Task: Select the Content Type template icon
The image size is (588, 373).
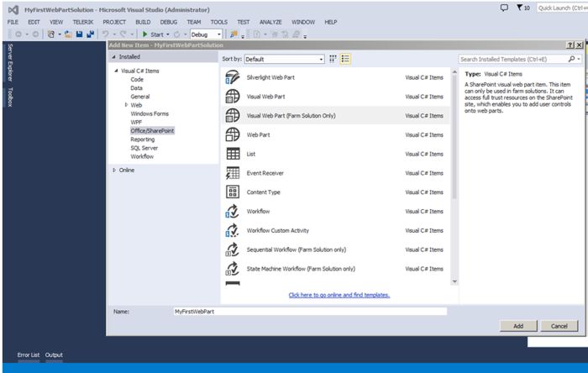Action: pyautogui.click(x=234, y=192)
